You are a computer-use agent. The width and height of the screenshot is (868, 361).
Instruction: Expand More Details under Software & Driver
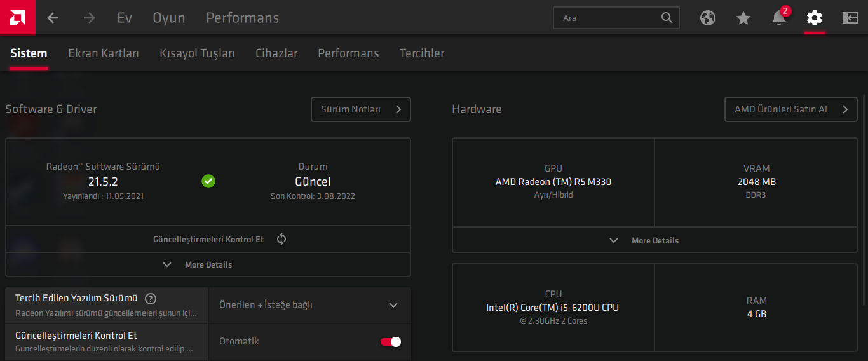pos(198,264)
